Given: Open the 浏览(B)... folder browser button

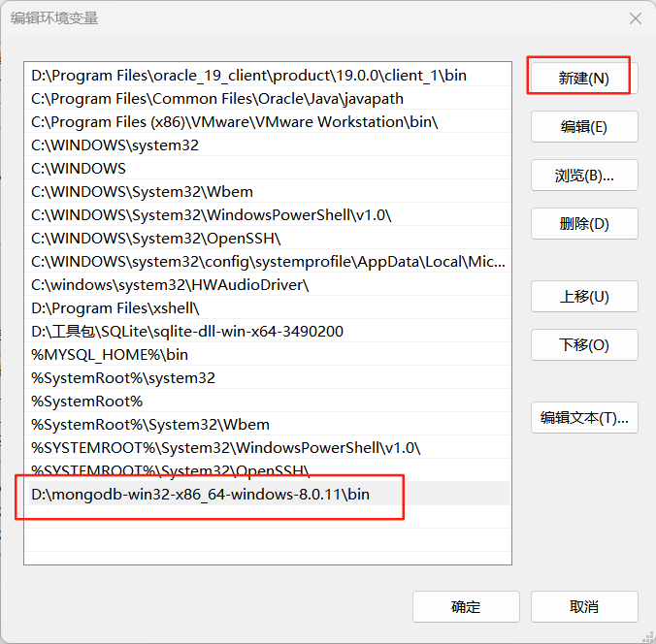Looking at the screenshot, I should coord(584,176).
